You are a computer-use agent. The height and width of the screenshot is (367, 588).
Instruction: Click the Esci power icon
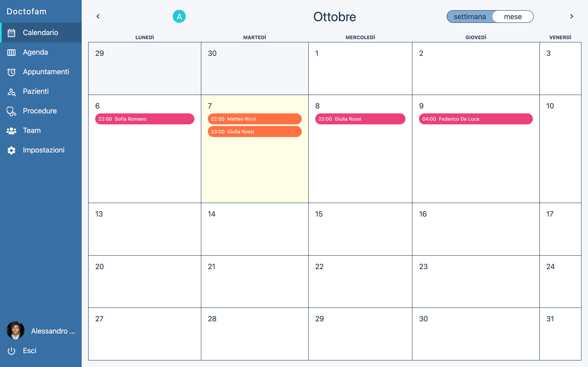[11, 351]
